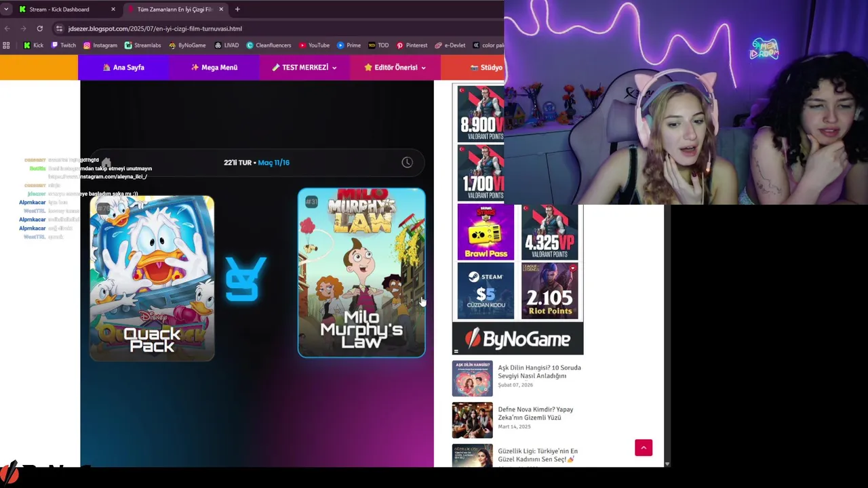
Task: Vote for the Quack Pack card
Action: click(152, 279)
